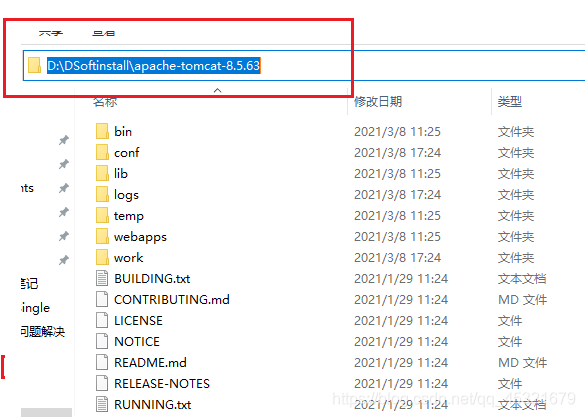The width and height of the screenshot is (585, 417).
Task: Click the address bar path D:\DSoftinstall\apache-tomcat-8.5.63
Action: [153, 66]
